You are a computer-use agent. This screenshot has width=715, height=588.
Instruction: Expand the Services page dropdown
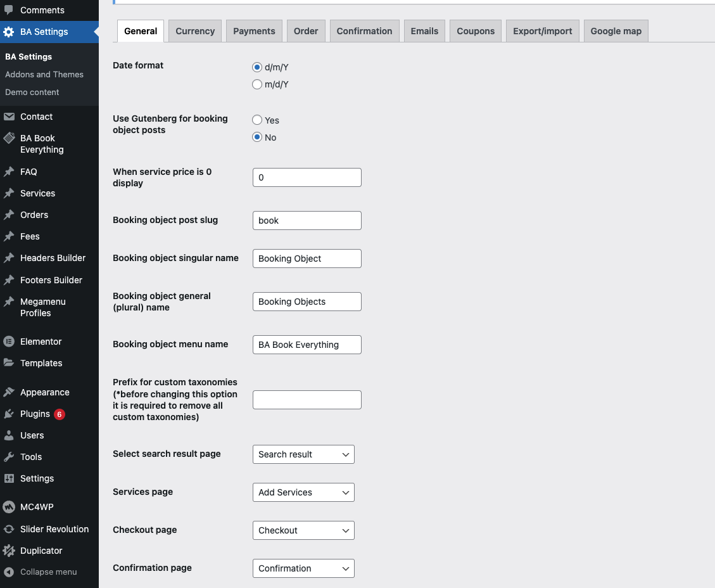coord(303,492)
